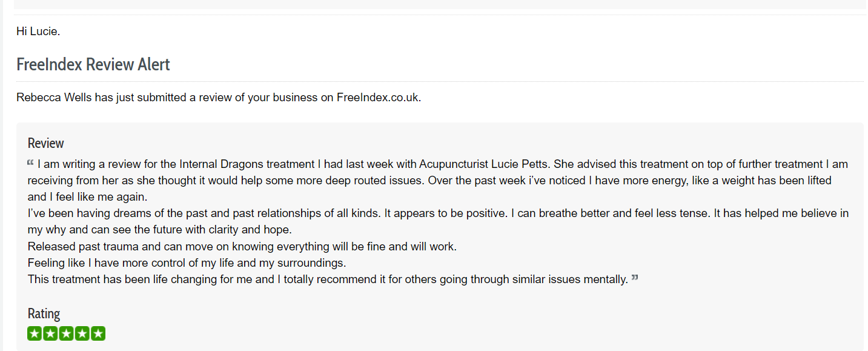
Task: Click the opening quotation mark icon
Action: coord(30,162)
